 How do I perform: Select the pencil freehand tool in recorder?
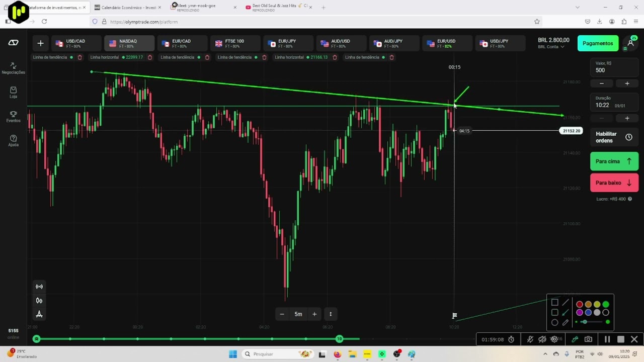(x=566, y=323)
